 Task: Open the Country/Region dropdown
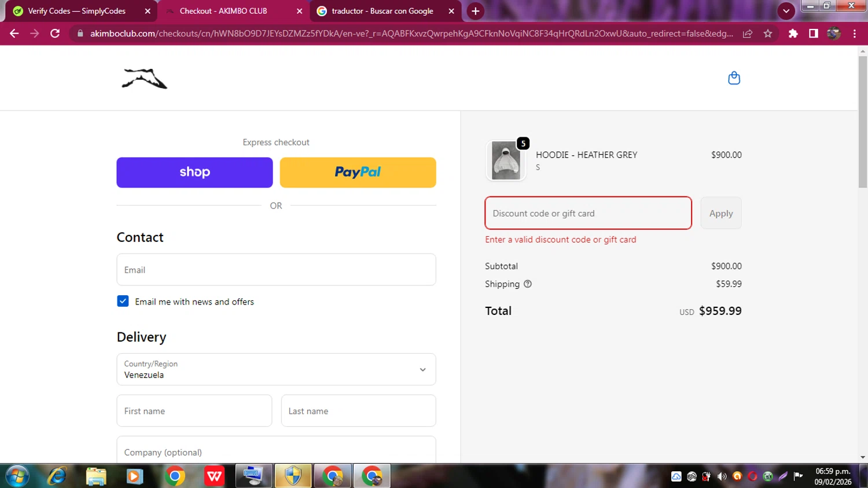click(276, 369)
